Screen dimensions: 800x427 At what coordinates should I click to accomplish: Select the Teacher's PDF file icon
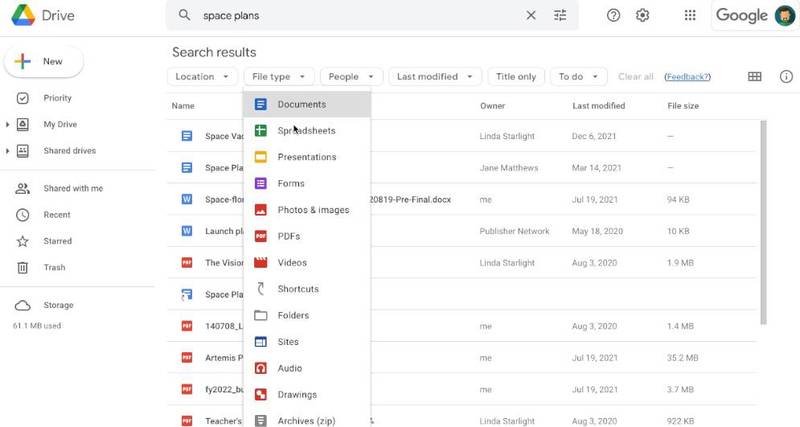(x=187, y=421)
